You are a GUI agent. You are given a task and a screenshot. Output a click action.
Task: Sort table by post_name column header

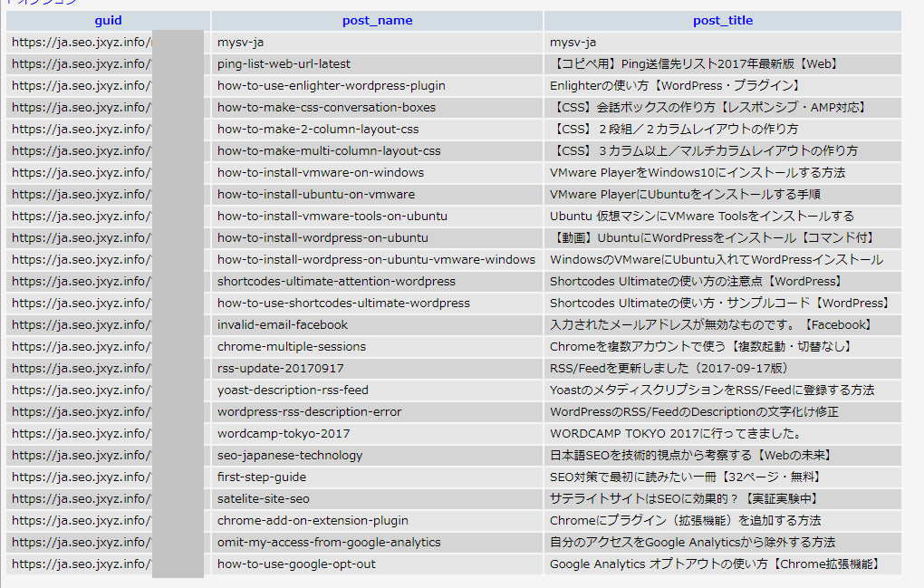click(x=377, y=21)
